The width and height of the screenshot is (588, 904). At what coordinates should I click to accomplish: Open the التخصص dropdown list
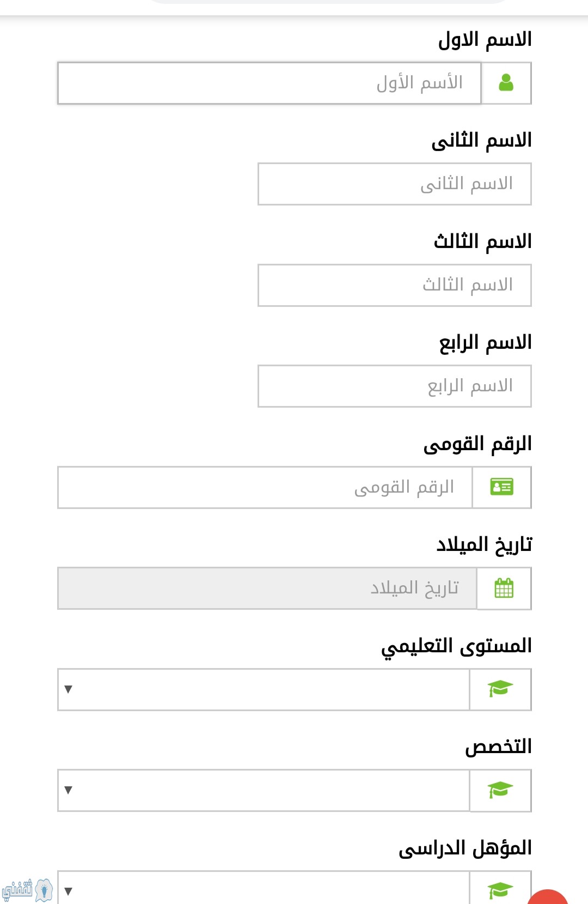pyautogui.click(x=264, y=790)
